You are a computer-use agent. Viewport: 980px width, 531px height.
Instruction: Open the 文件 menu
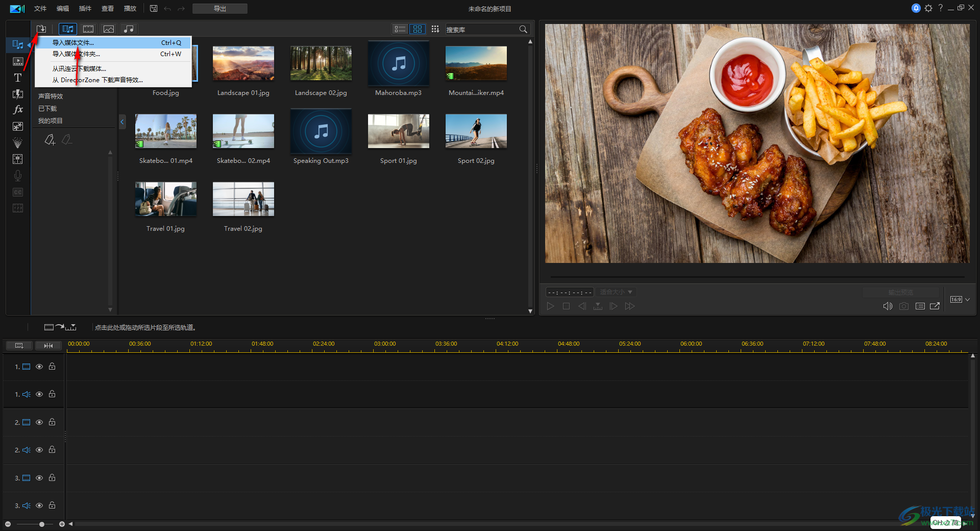40,9
